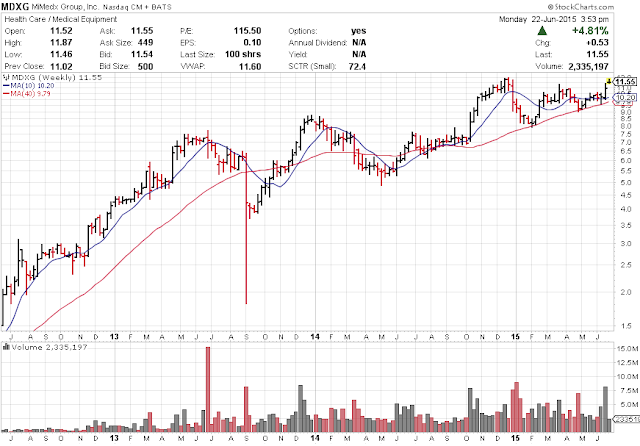Click the High value 11.87
This screenshot has height=446, width=640.
pos(61,42)
